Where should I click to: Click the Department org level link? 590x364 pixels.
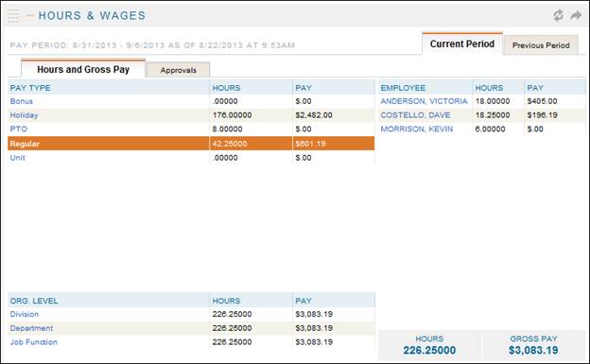click(x=31, y=328)
